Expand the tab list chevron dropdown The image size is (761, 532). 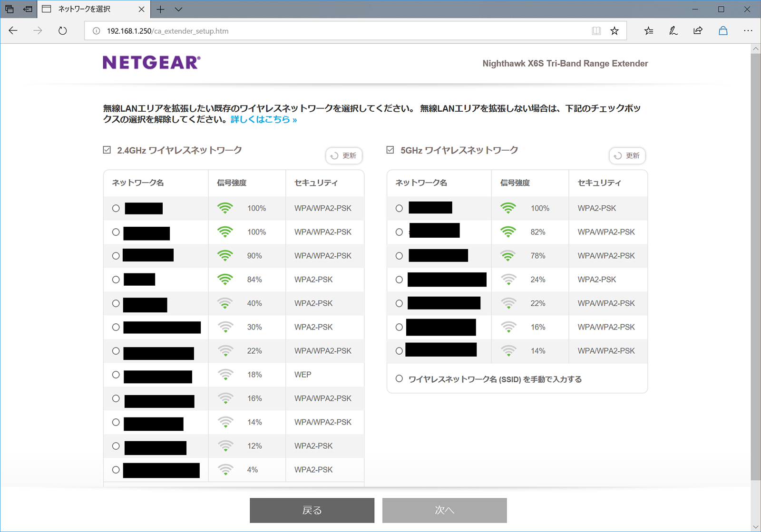click(178, 9)
